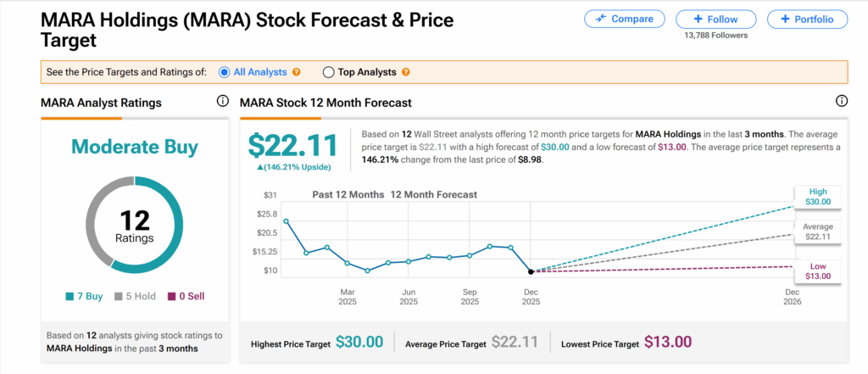Select the Top Analysts radio button
The height and width of the screenshot is (374, 868).
(x=329, y=72)
